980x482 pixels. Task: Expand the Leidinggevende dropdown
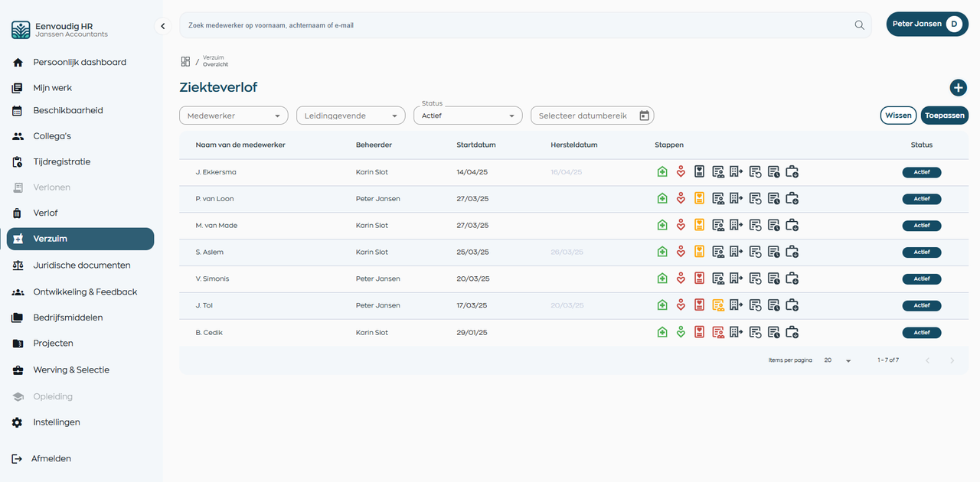(x=351, y=116)
